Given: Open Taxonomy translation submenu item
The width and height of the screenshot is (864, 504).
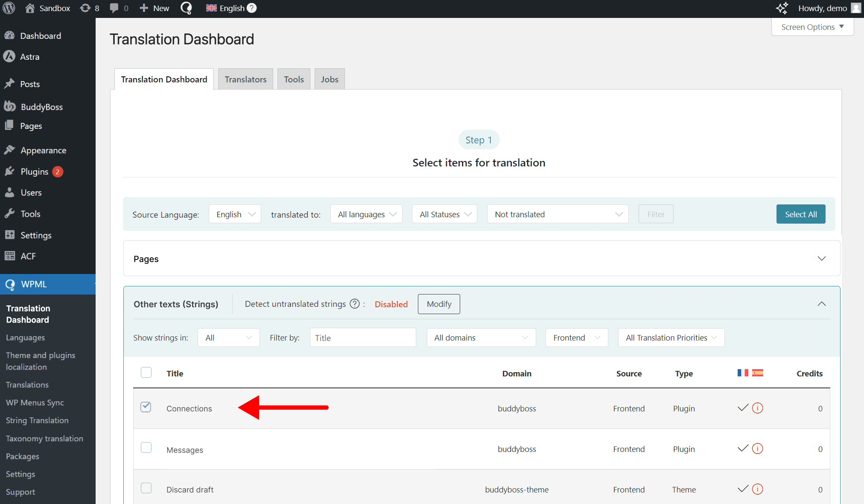Looking at the screenshot, I should click(44, 438).
